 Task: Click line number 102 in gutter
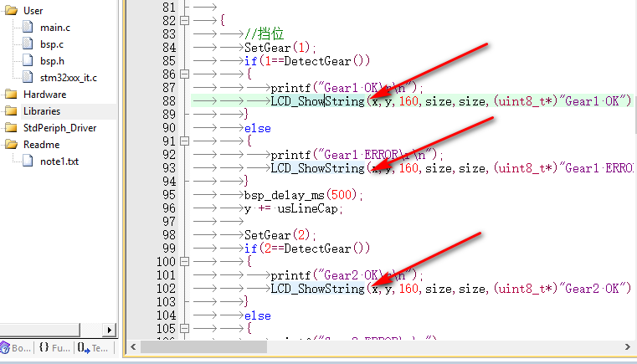(166, 289)
